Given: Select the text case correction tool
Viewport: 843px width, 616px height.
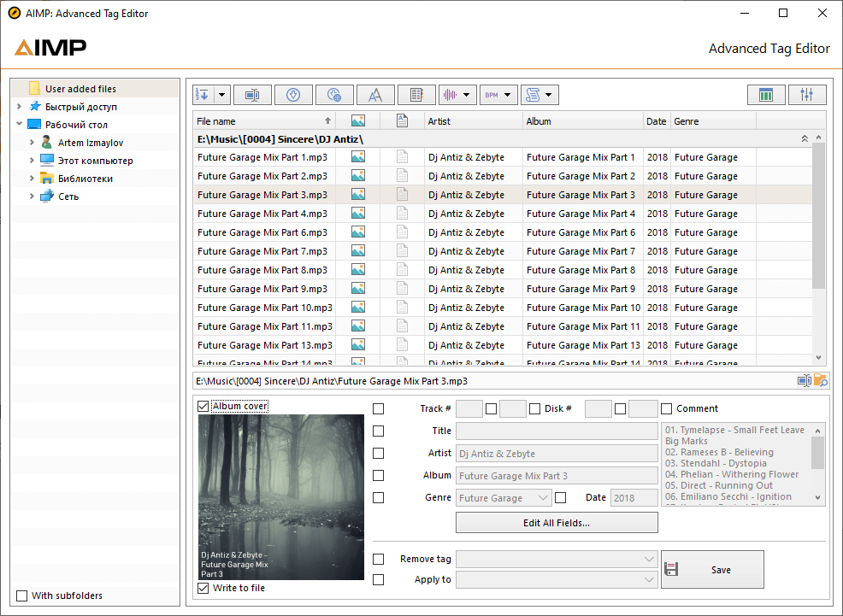Looking at the screenshot, I should [375, 94].
